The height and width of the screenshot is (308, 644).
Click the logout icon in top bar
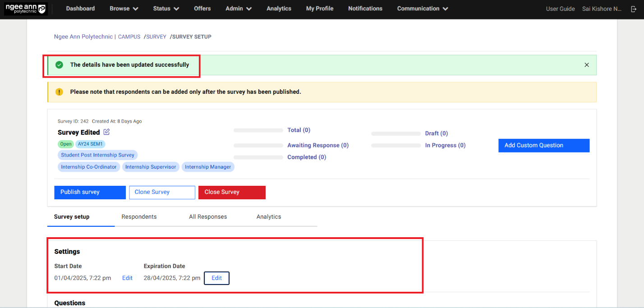634,9
